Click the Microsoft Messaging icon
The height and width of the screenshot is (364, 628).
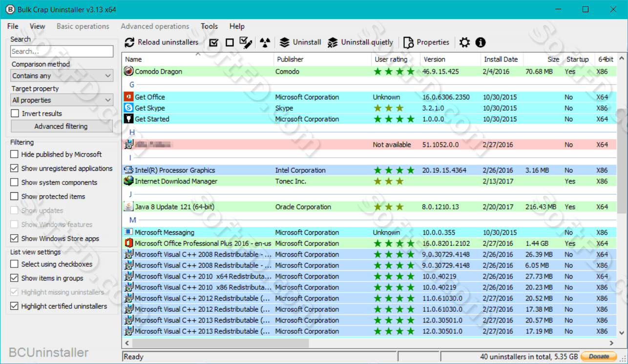[x=128, y=232]
